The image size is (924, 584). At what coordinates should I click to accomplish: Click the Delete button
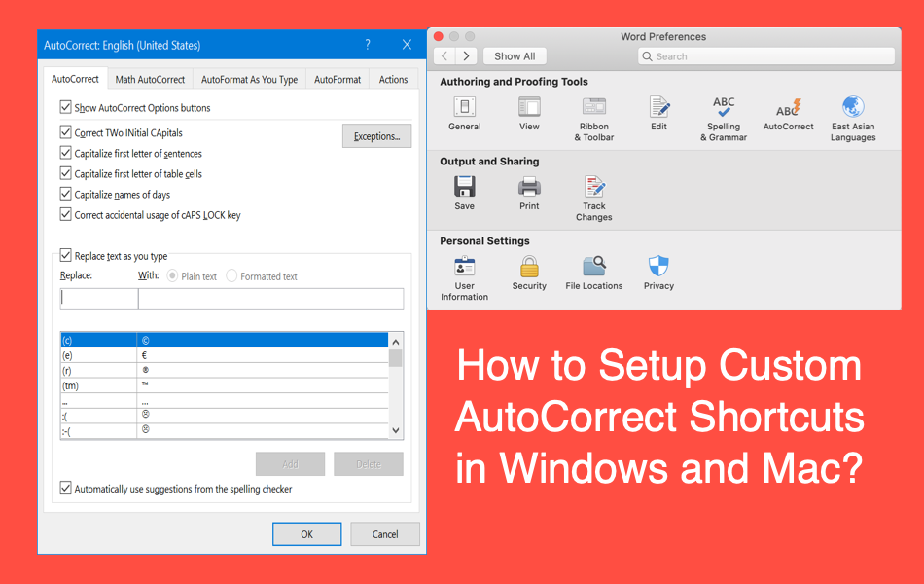tap(369, 464)
